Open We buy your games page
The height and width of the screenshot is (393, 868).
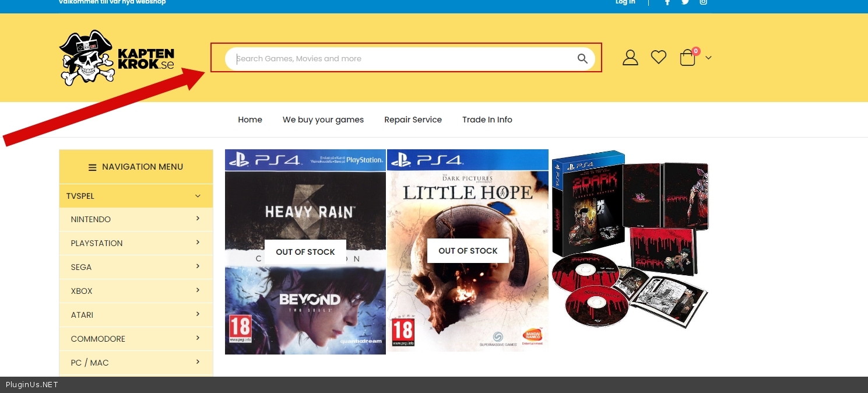click(x=323, y=120)
